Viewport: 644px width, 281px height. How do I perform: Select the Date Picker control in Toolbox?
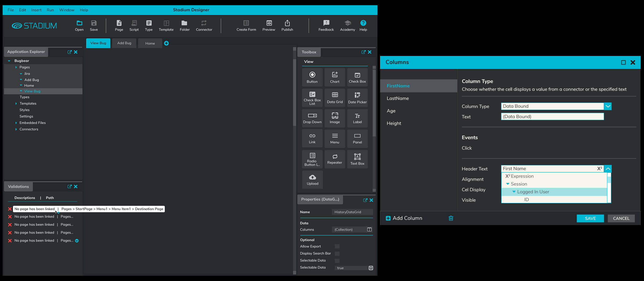pos(357,98)
